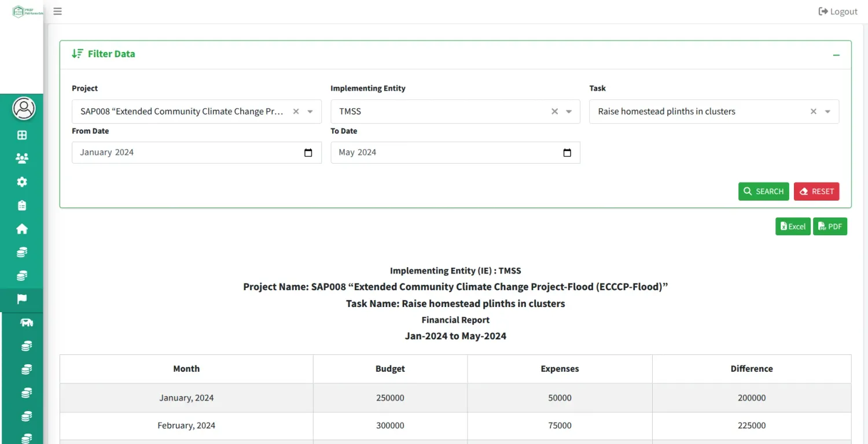
Task: Click the Filter Data heading
Action: coord(111,54)
